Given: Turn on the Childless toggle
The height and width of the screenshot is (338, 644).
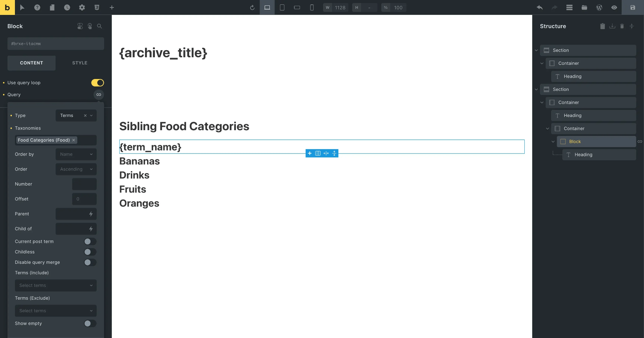Looking at the screenshot, I should [x=90, y=252].
